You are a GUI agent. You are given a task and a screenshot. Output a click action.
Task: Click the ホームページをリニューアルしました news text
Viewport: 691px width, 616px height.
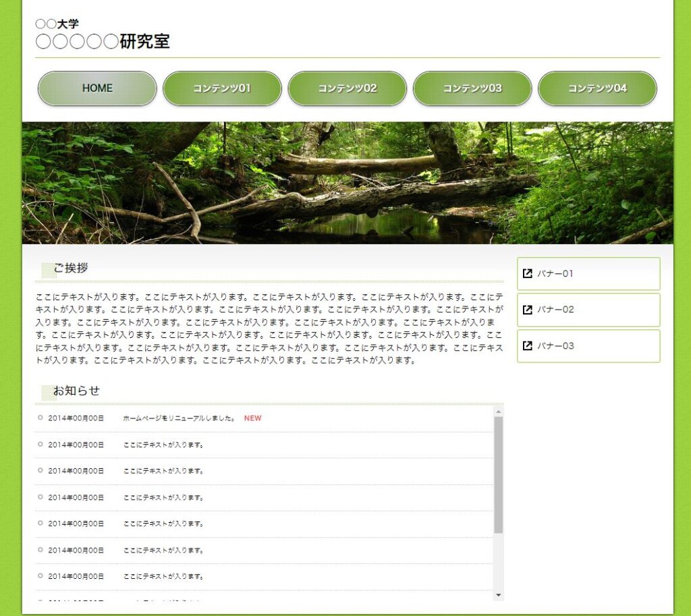tap(179, 418)
